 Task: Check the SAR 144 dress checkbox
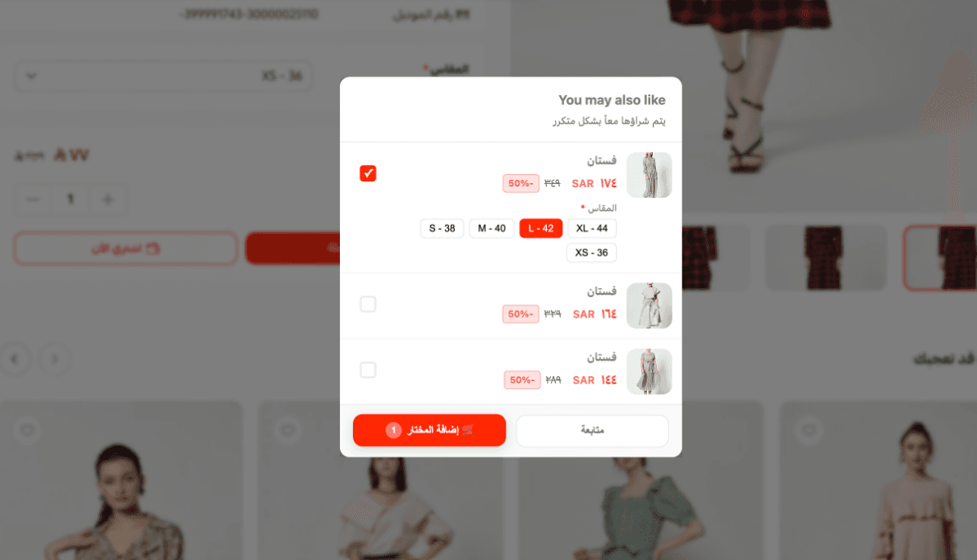[x=368, y=370]
